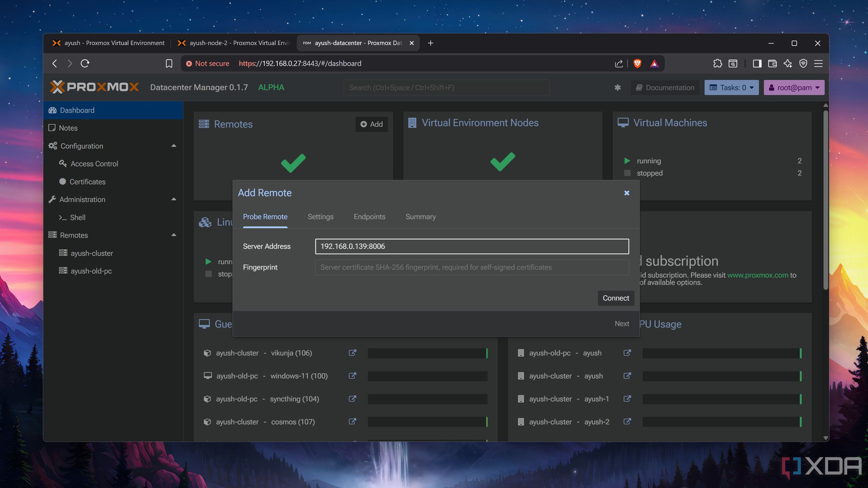Collapse the Administration section
Viewport: 868px width, 488px height.
tap(174, 199)
